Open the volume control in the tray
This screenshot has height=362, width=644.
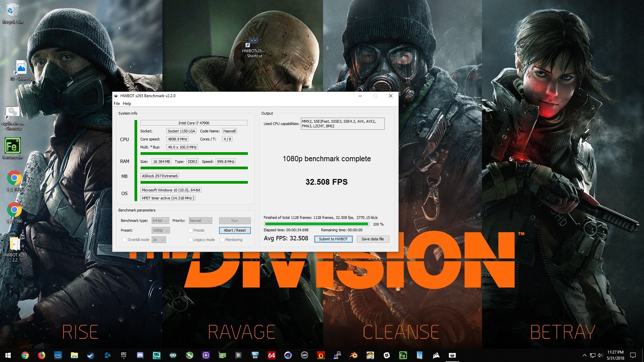click(x=600, y=355)
